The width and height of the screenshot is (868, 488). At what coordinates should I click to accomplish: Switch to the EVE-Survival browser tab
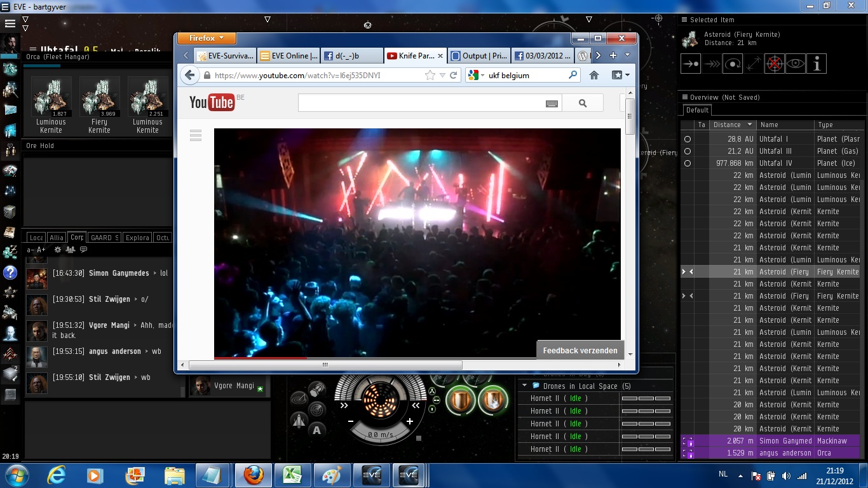[225, 56]
